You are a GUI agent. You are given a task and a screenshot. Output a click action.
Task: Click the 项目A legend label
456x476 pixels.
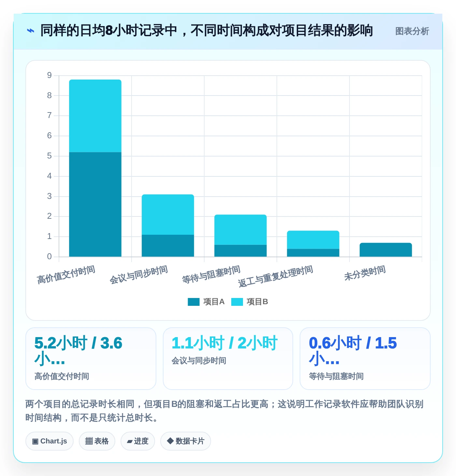pyautogui.click(x=214, y=302)
